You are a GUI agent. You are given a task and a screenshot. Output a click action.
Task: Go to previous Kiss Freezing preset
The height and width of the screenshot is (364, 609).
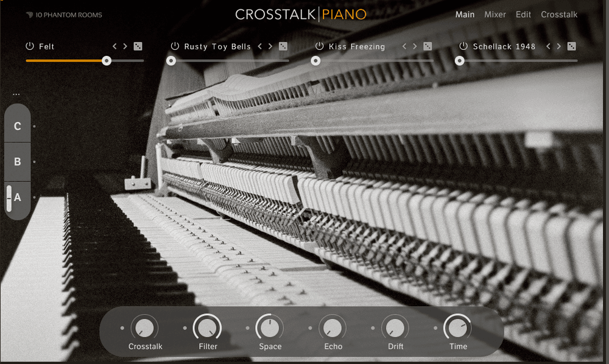[x=404, y=46]
